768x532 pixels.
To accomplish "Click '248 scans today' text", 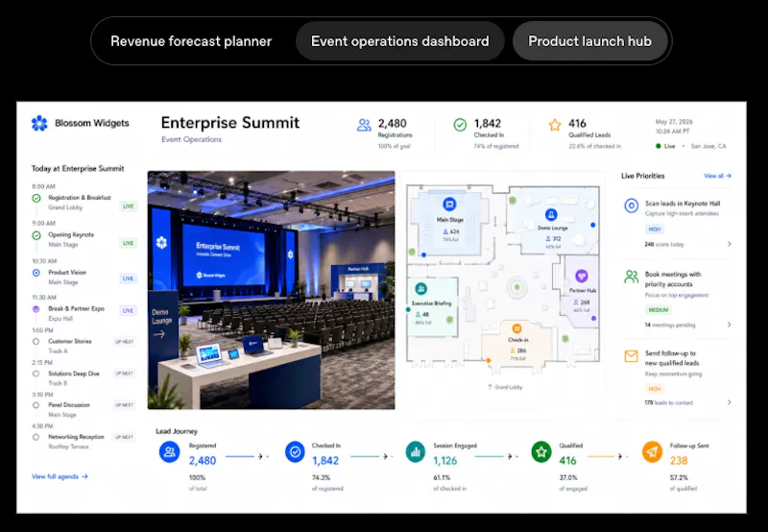I will [x=664, y=244].
